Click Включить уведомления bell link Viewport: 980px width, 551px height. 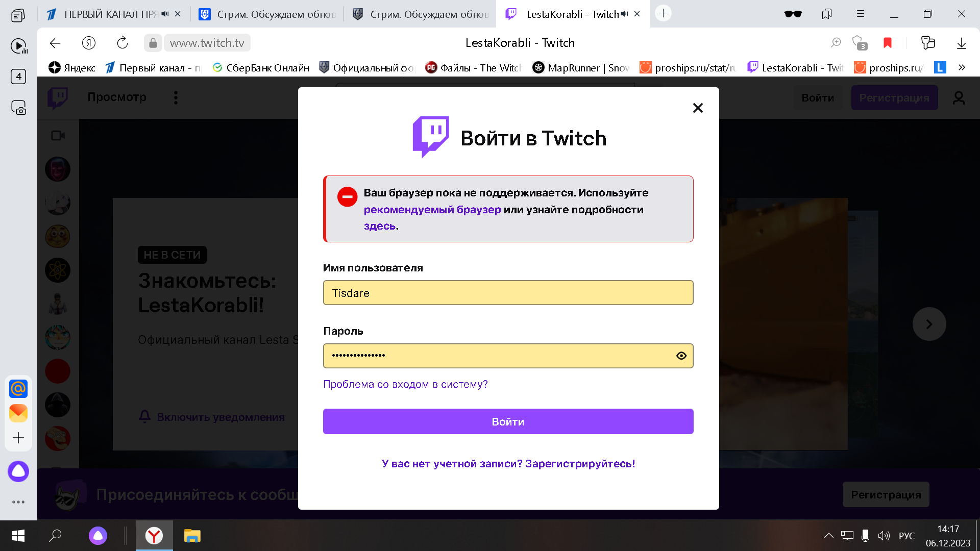[212, 417]
